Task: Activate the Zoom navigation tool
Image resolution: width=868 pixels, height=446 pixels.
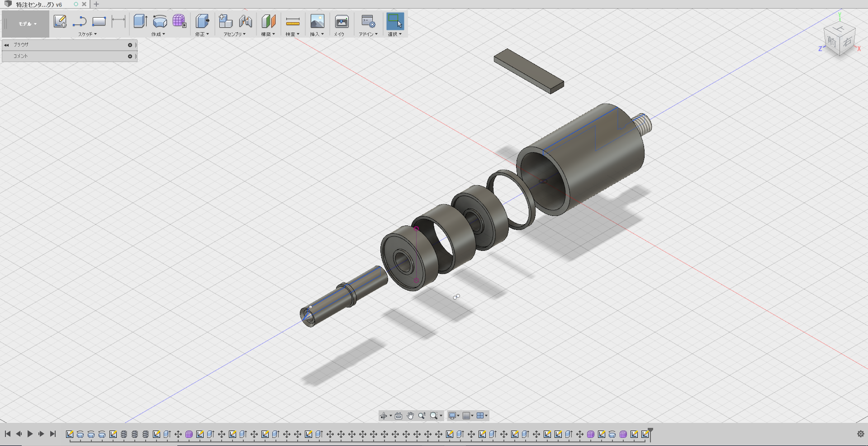Action: pyautogui.click(x=422, y=416)
